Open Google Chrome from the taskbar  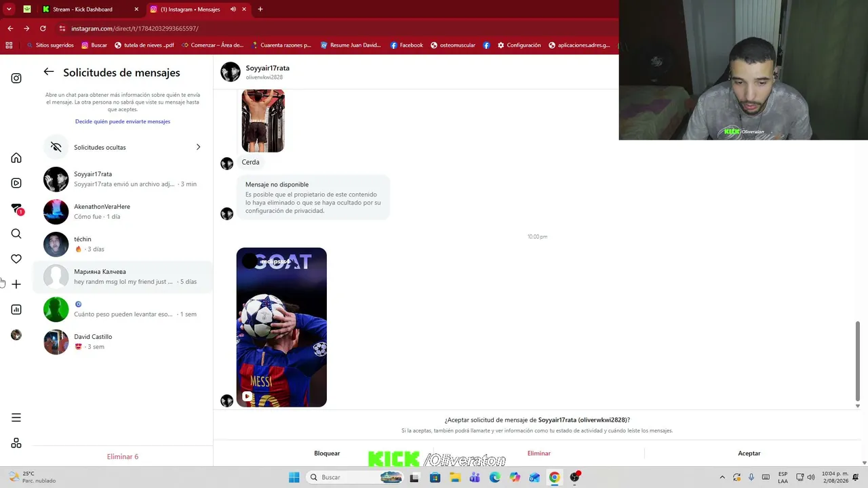tap(555, 477)
